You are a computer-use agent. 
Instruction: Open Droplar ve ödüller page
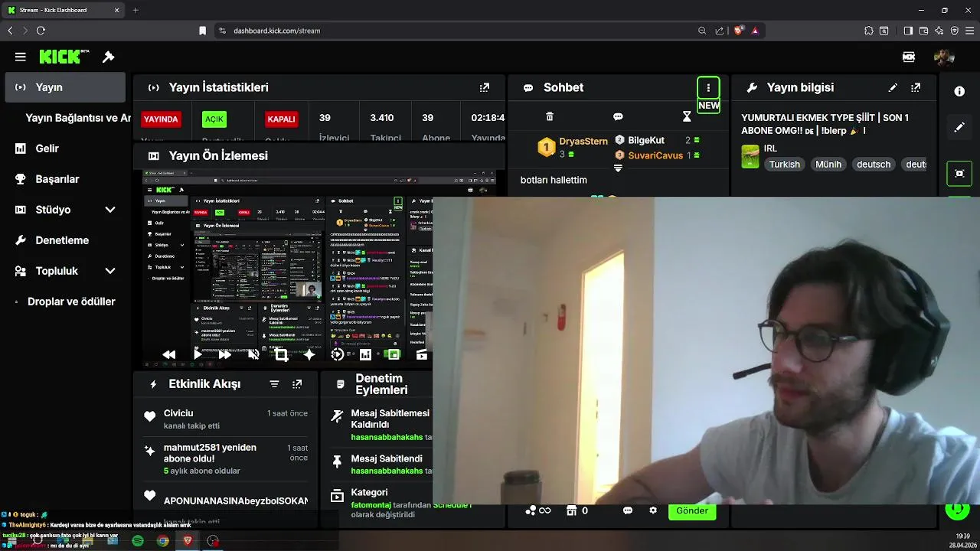[x=71, y=302]
